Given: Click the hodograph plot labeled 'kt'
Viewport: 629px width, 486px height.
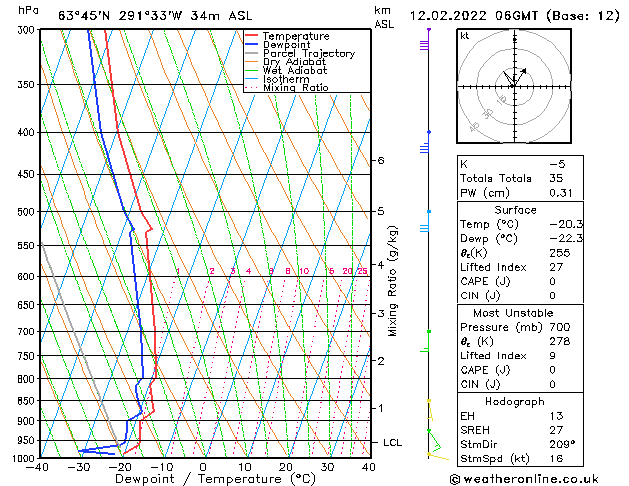Looking at the screenshot, I should (x=514, y=86).
